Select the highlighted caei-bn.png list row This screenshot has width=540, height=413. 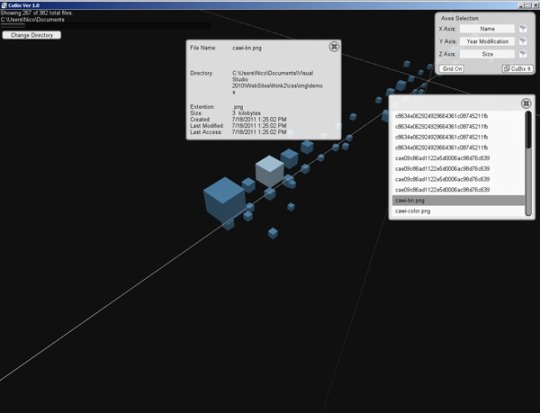[x=458, y=200]
